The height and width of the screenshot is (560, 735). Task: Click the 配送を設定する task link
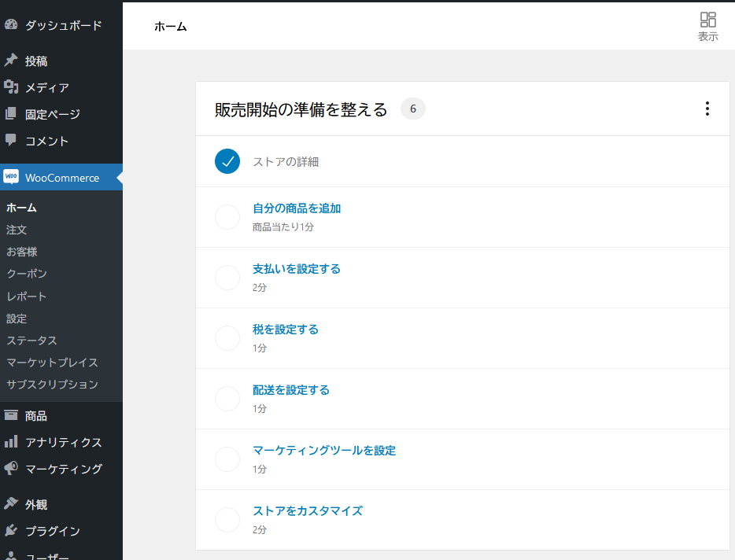pyautogui.click(x=291, y=389)
